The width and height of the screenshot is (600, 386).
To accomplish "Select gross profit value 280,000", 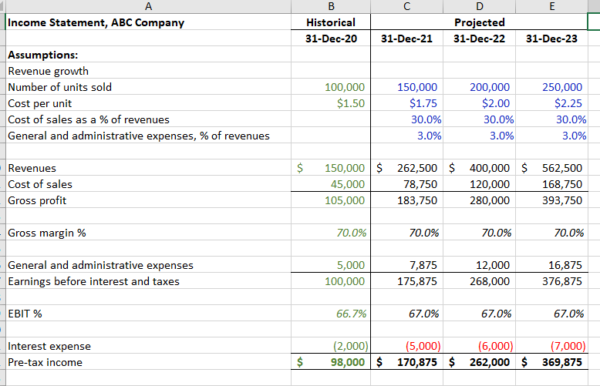I will (x=479, y=200).
